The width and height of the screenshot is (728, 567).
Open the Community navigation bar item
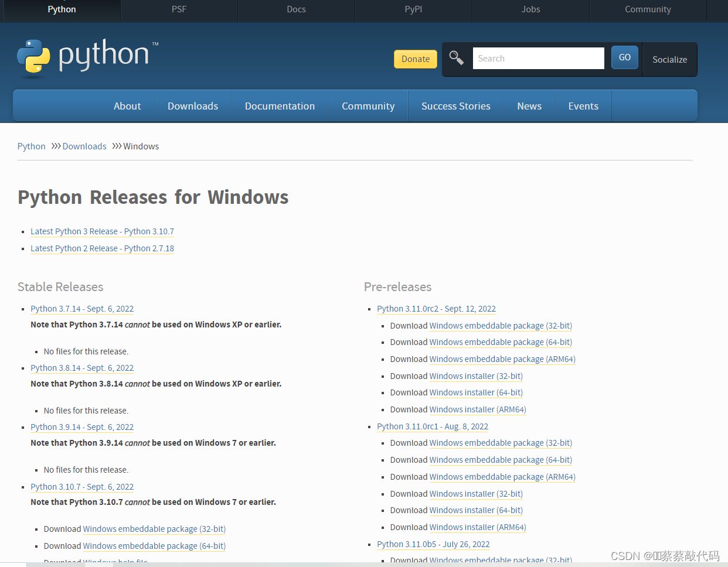(x=368, y=106)
